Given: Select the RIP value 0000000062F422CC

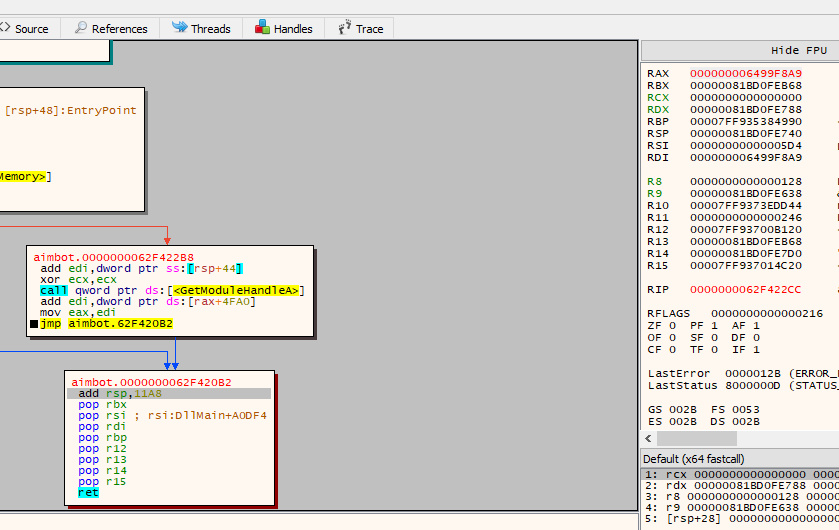Looking at the screenshot, I should click(x=745, y=289).
